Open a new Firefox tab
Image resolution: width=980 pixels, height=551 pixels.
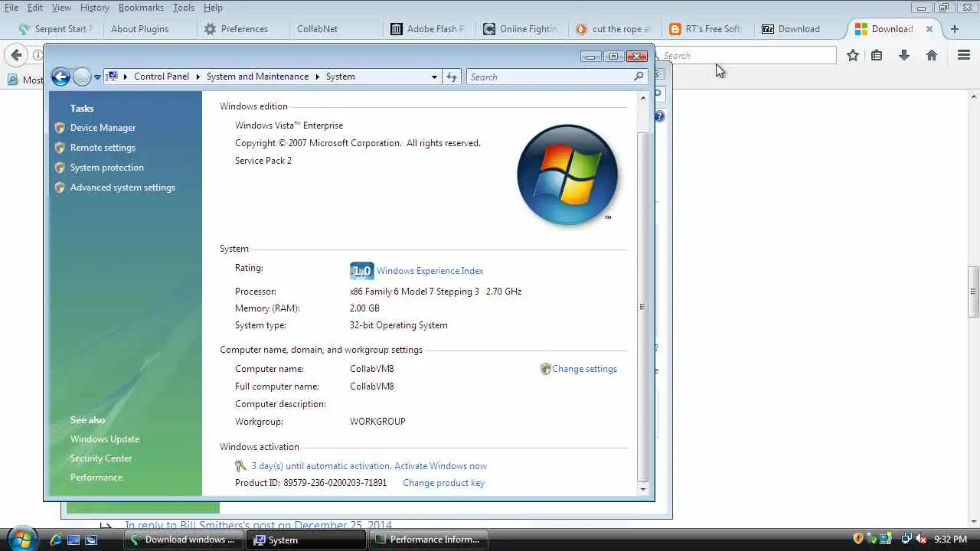coord(954,29)
